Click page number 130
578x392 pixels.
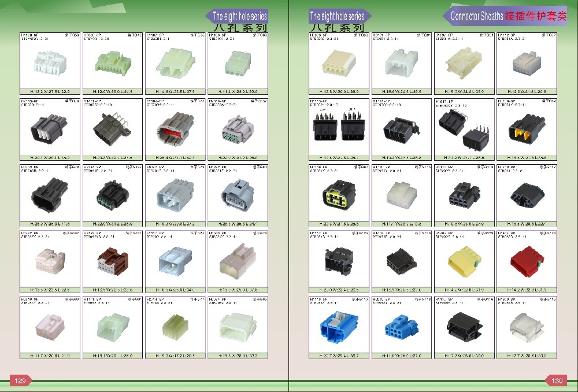pyautogui.click(x=556, y=380)
